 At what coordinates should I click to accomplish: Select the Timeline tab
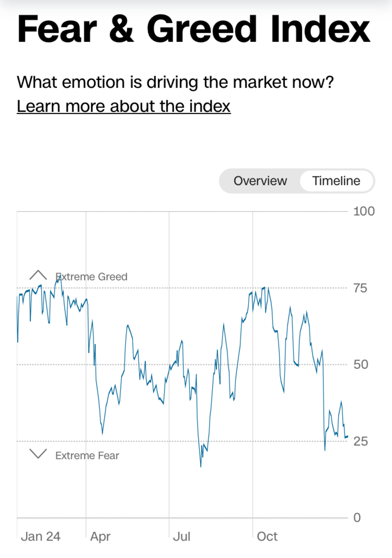(x=336, y=181)
